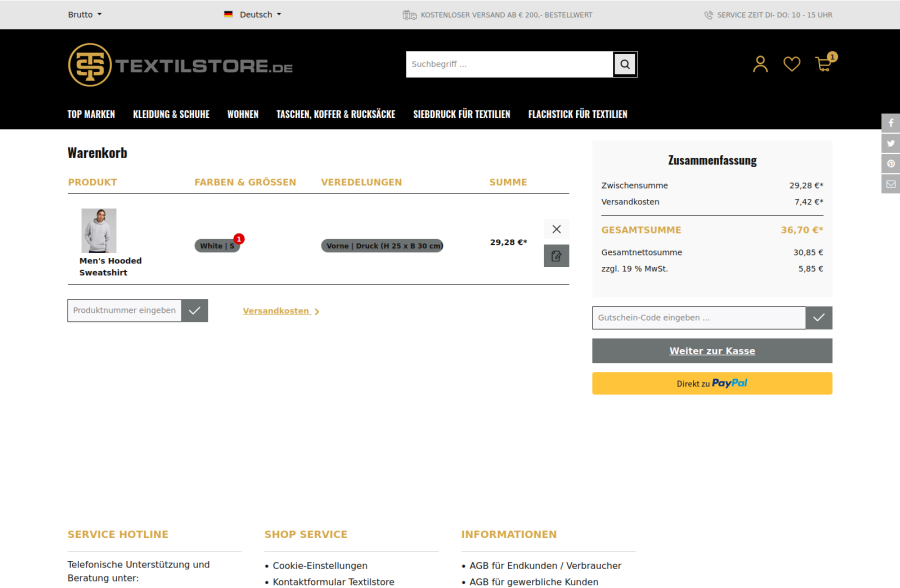The width and height of the screenshot is (900, 588).
Task: Open the Siebdruck für Textilien menu
Action: (461, 114)
